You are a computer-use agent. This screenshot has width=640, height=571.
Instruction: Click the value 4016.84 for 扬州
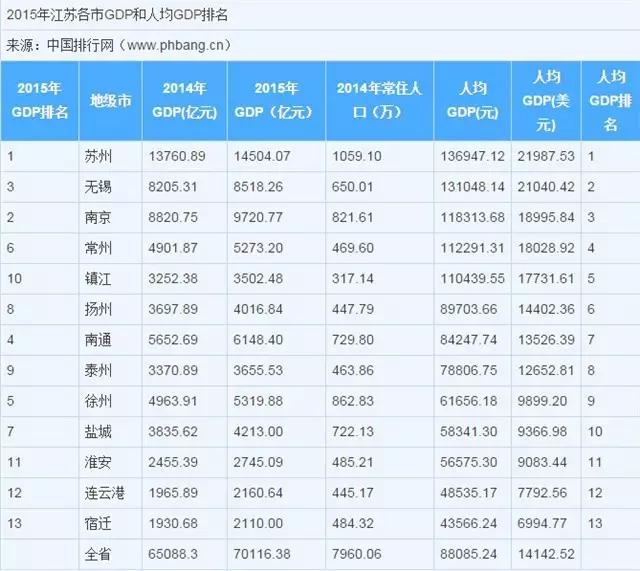point(258,309)
